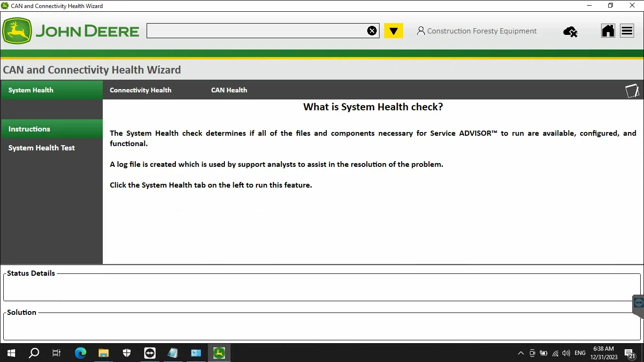Click the 'CAN and Connectivity Health Wizard' page heading
This screenshot has height=362, width=644.
point(92,70)
